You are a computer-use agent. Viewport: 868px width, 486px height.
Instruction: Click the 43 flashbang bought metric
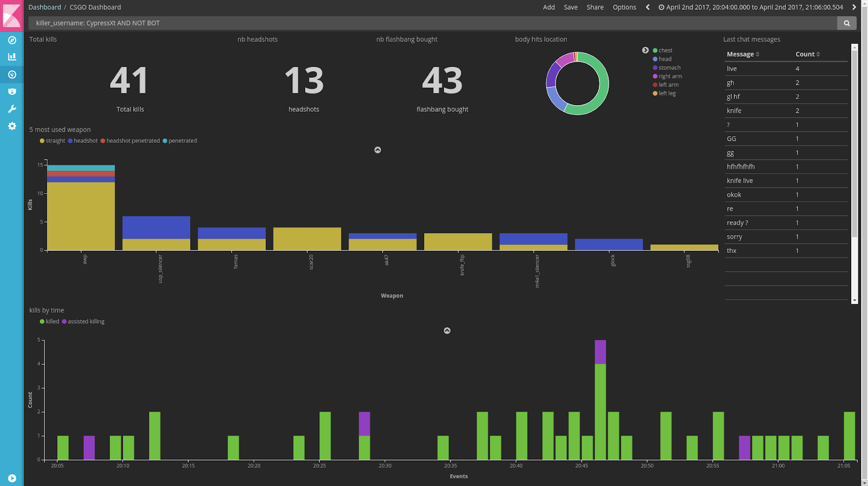[442, 81]
